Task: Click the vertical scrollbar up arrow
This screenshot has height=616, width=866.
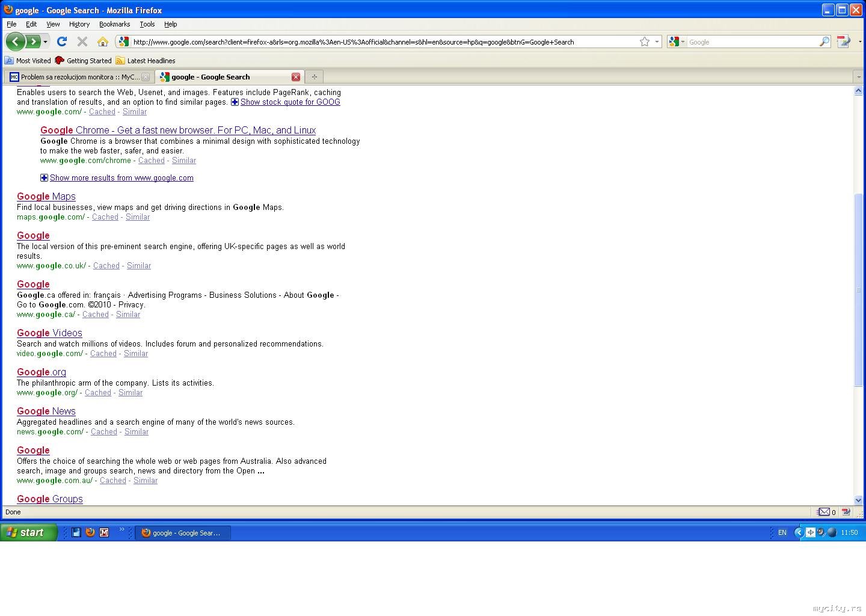Action: point(858,91)
